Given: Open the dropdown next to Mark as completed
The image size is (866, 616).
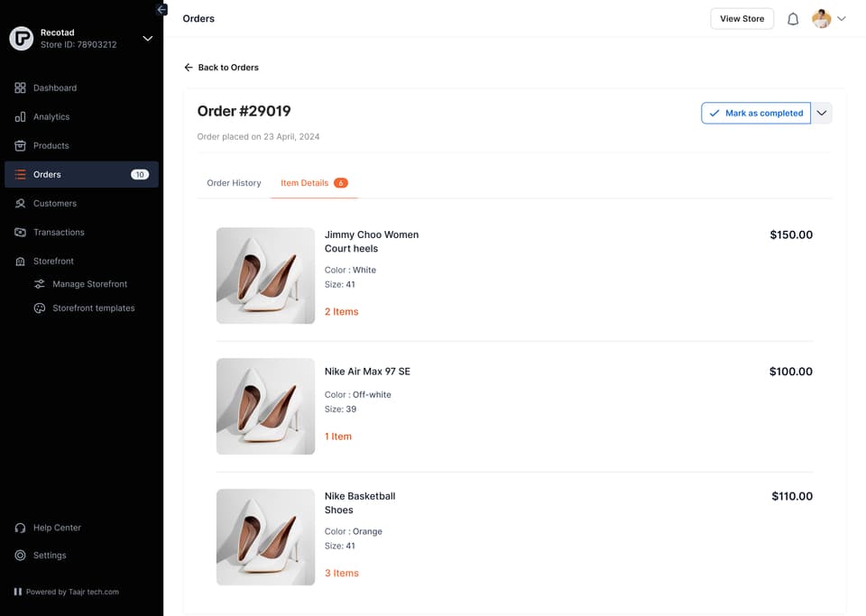Looking at the screenshot, I should point(821,113).
